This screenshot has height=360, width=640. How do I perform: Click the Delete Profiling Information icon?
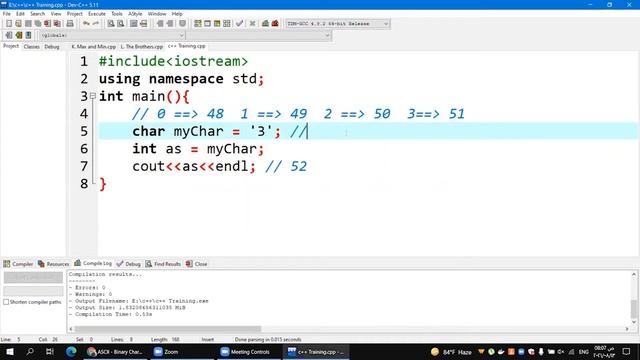click(x=275, y=24)
